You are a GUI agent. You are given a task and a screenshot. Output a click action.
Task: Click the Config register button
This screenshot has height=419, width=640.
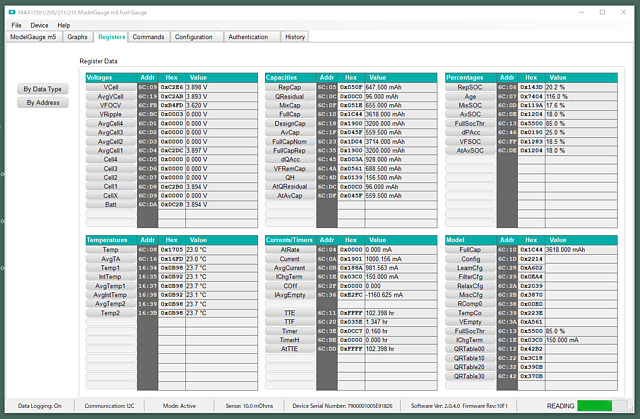pos(470,259)
